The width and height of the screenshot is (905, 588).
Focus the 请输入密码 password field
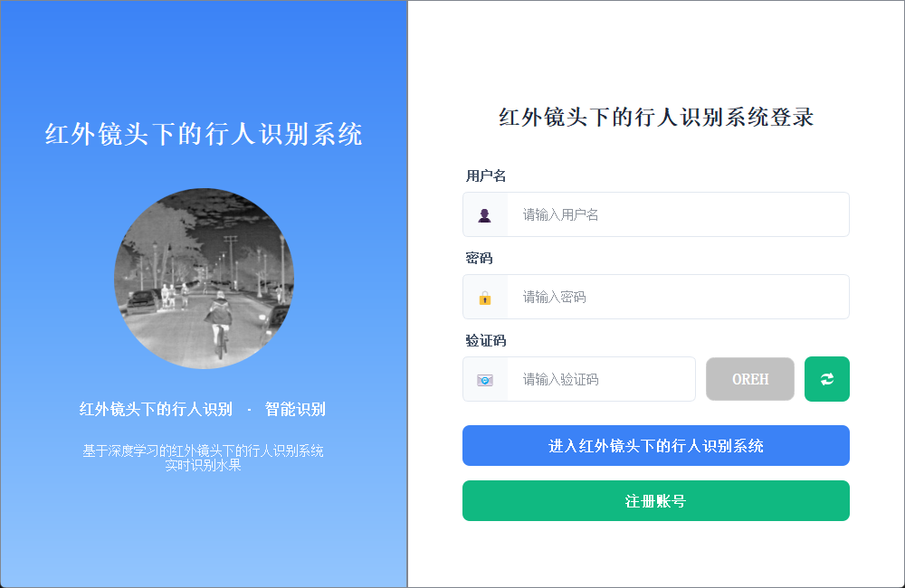(x=678, y=298)
